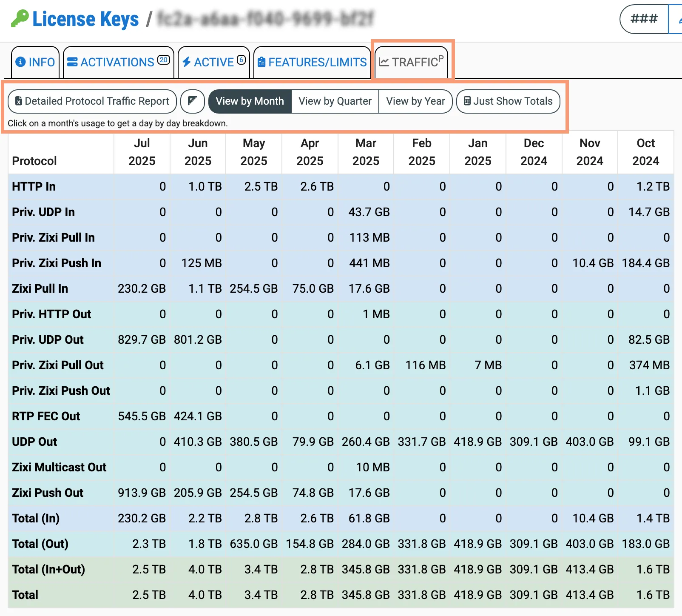Click Mar 2025 Zixi Multicast Out 10 MB

373,467
